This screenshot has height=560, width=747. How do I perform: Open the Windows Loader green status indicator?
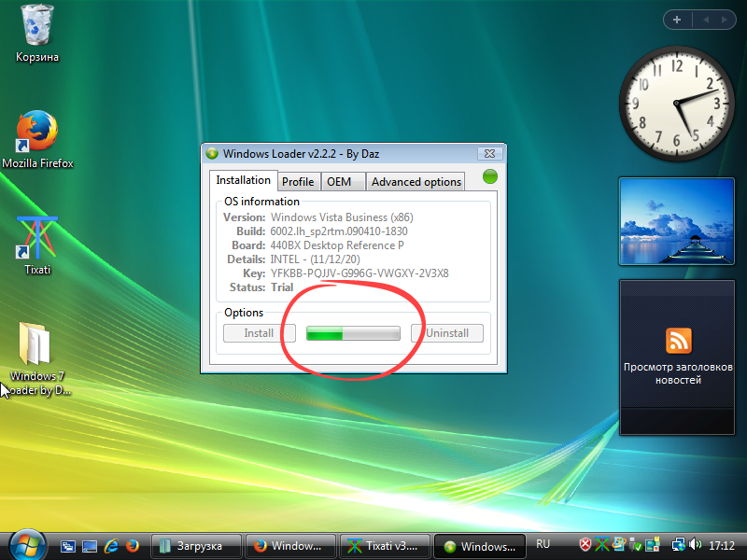(489, 175)
